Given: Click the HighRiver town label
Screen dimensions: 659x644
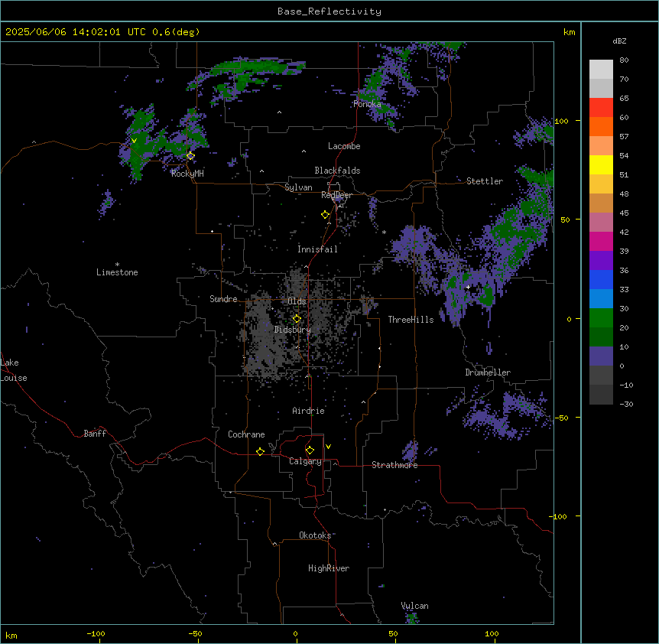Looking at the screenshot, I should (x=329, y=568).
